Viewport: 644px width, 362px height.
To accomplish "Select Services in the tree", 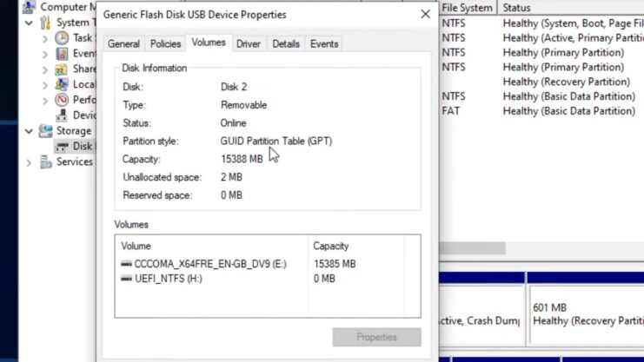I will pyautogui.click(x=75, y=161).
